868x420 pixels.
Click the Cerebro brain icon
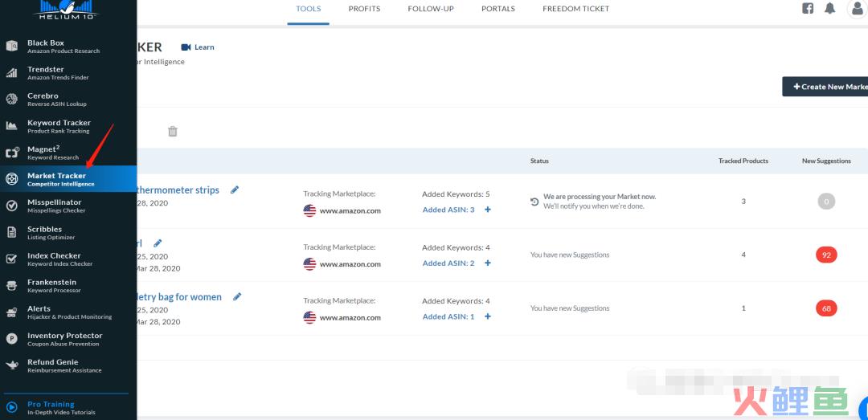[x=11, y=99]
